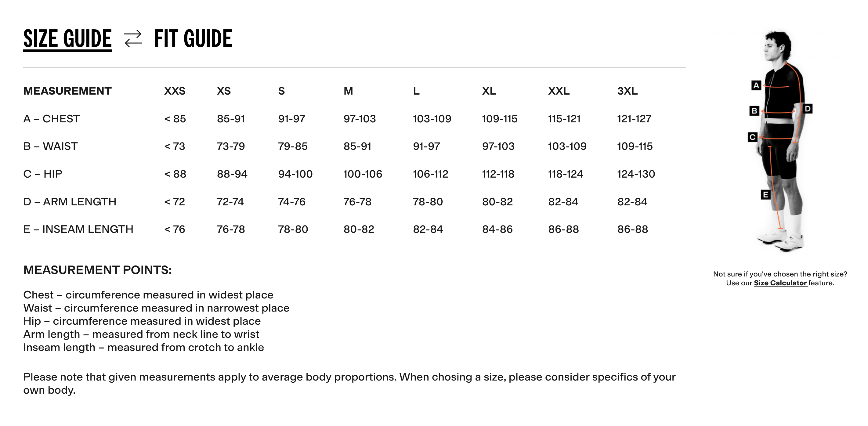
Task: Click the MEASUREMENT column header
Action: coord(67,91)
